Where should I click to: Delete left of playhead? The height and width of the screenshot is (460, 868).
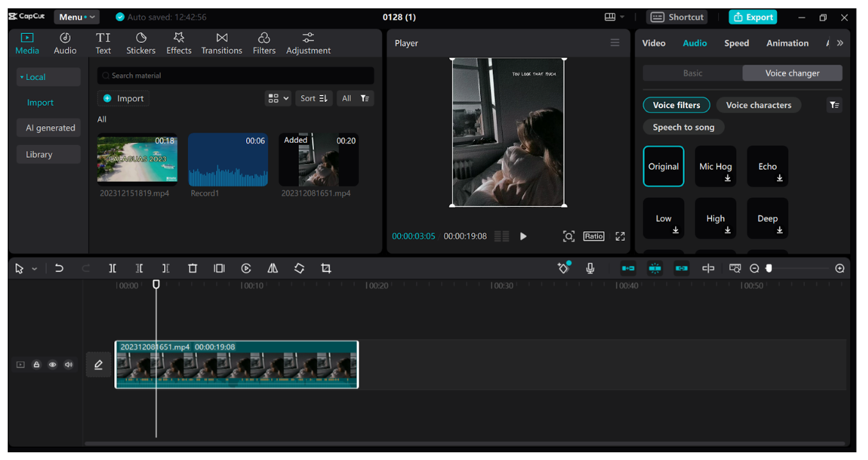pos(139,268)
